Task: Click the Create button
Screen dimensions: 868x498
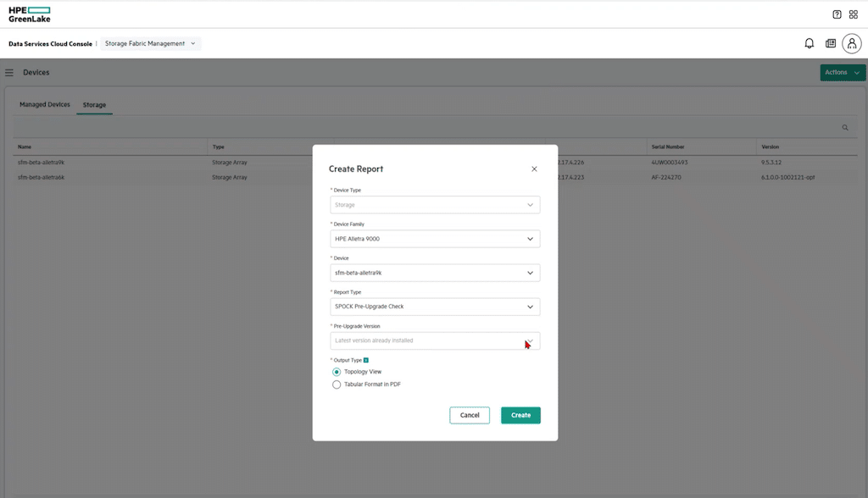Action: click(x=521, y=416)
